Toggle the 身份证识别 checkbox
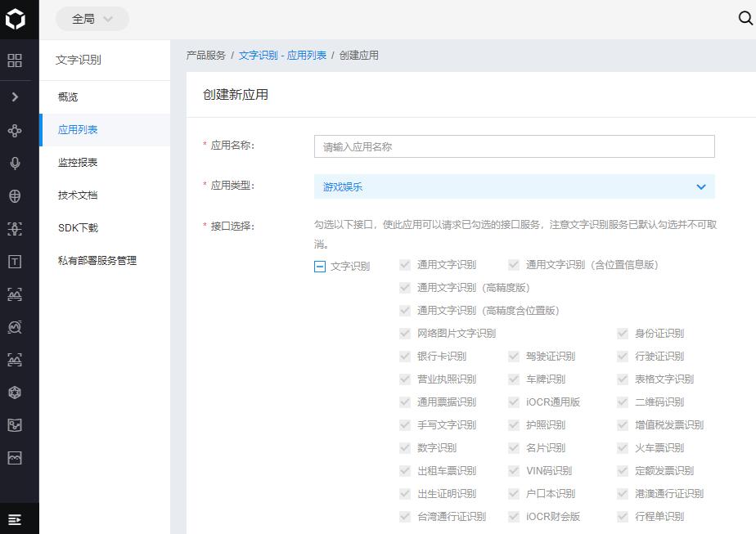Image resolution: width=756 pixels, height=534 pixels. pos(623,334)
